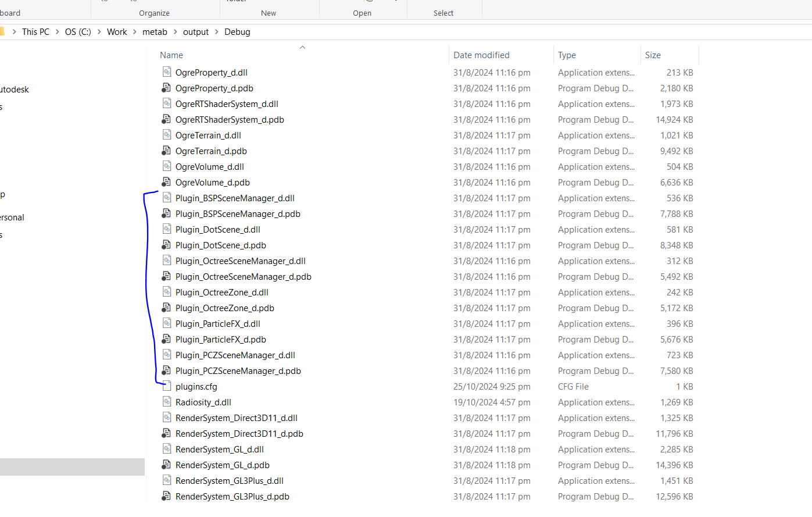Screen dimensions: 812x517
Task: Expand the chevron after OS (C:)
Action: (99, 32)
